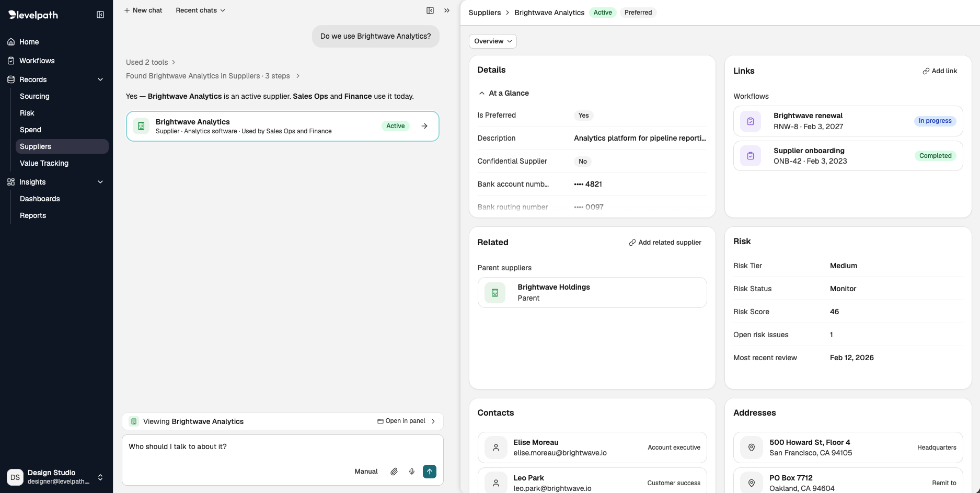Click the 500 Howard St location pin icon
The width and height of the screenshot is (980, 493).
click(x=752, y=448)
